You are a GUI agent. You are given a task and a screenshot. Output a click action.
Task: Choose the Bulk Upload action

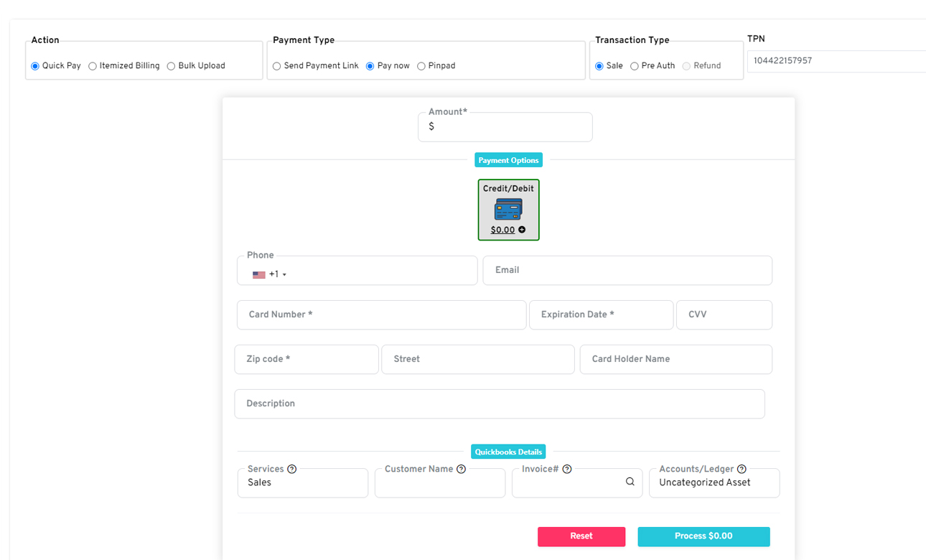(x=171, y=66)
